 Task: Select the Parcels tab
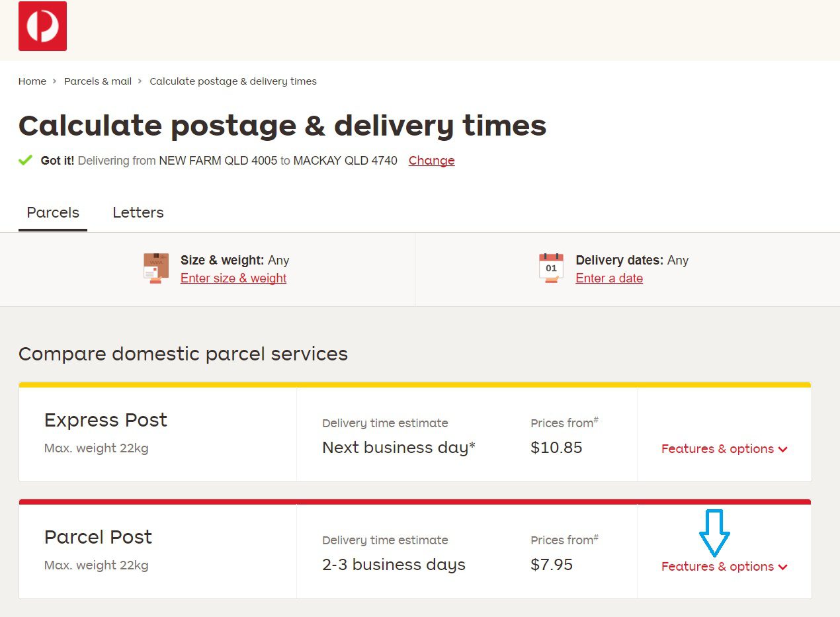(x=52, y=212)
